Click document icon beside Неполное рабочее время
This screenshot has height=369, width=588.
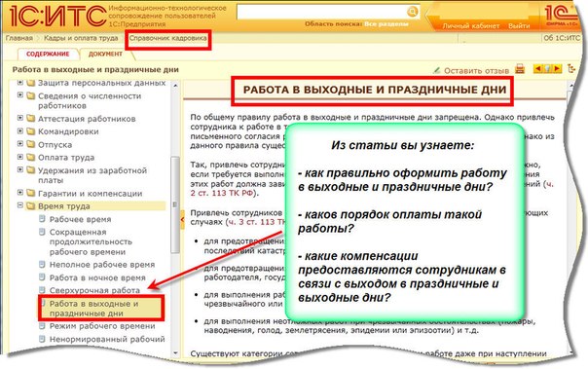[42, 264]
